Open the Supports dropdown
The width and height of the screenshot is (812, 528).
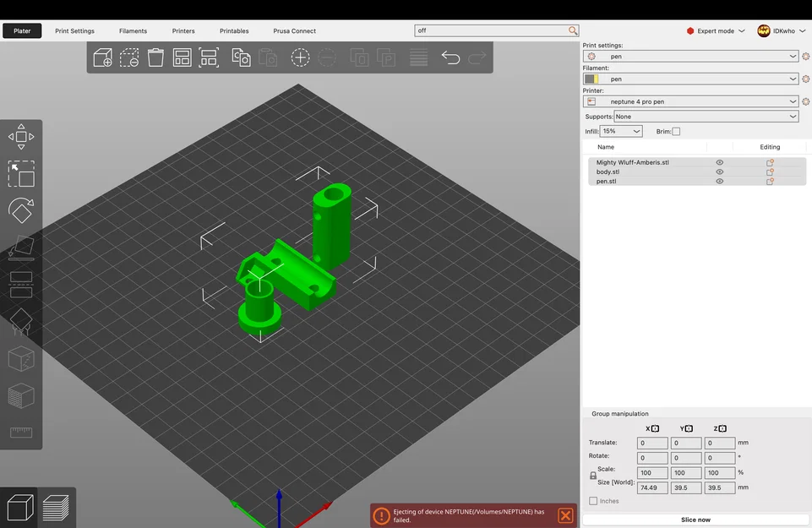coord(706,117)
